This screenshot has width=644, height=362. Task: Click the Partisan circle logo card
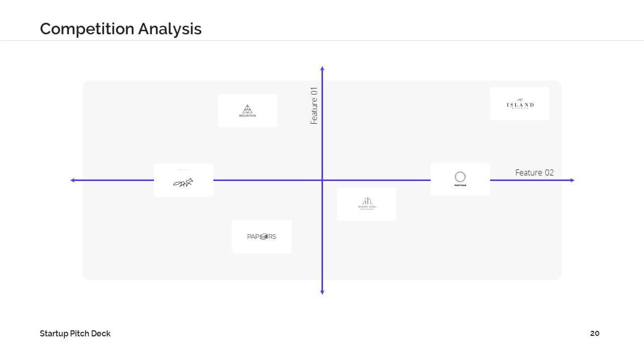tap(460, 179)
